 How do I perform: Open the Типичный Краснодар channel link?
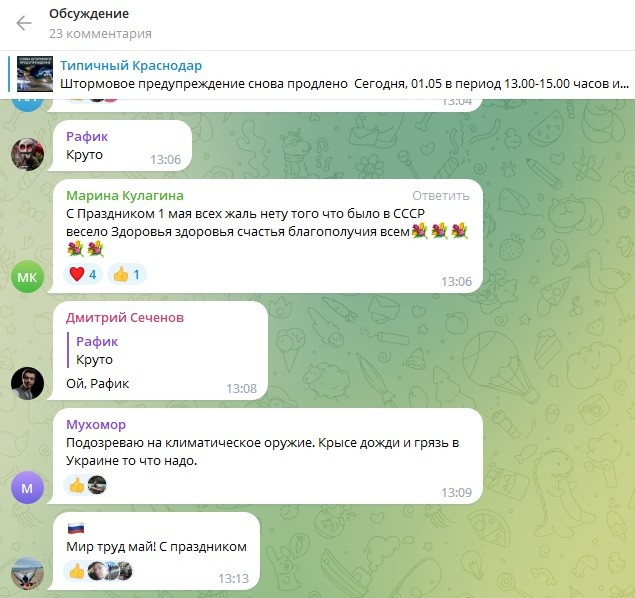pos(131,65)
